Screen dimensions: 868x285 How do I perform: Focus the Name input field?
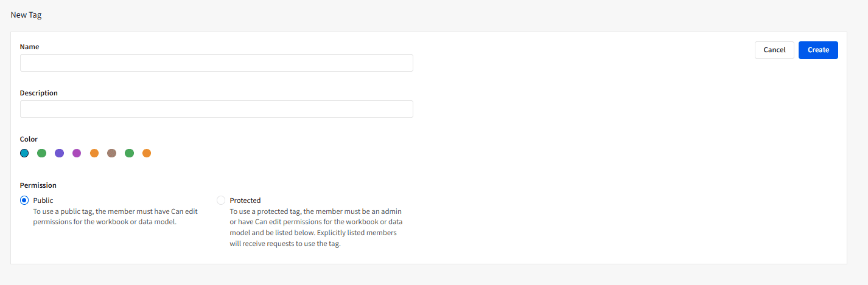point(217,63)
